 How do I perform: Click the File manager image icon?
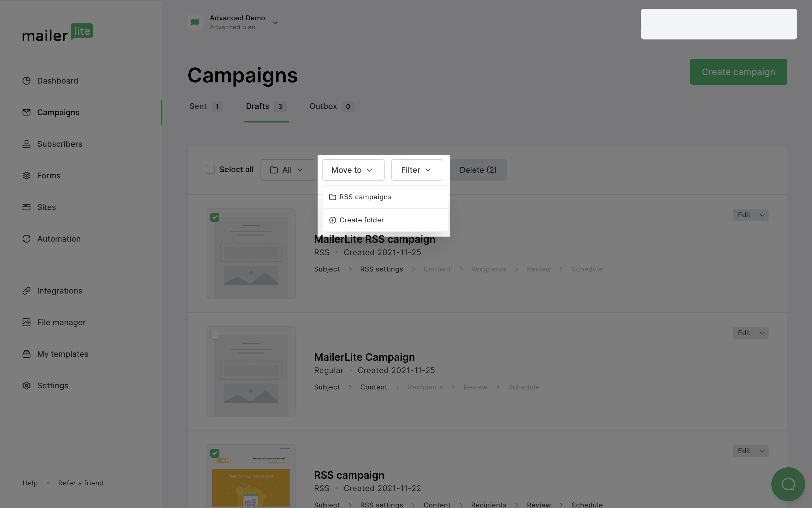click(27, 322)
